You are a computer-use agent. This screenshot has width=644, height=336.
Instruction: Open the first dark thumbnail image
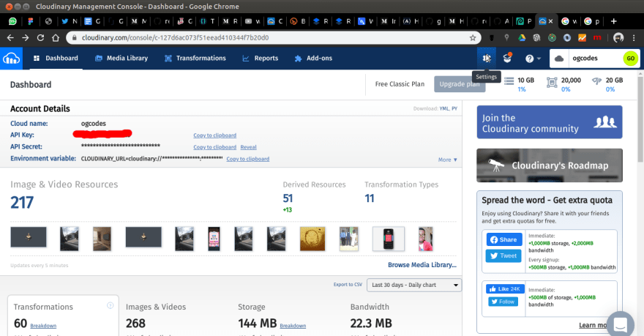click(29, 237)
